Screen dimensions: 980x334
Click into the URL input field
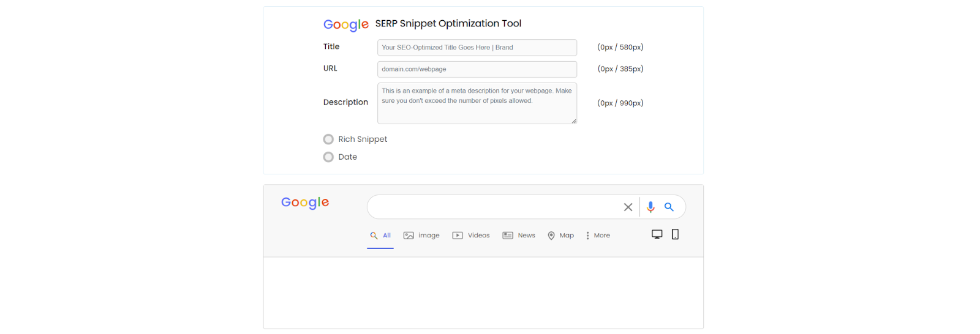click(477, 69)
